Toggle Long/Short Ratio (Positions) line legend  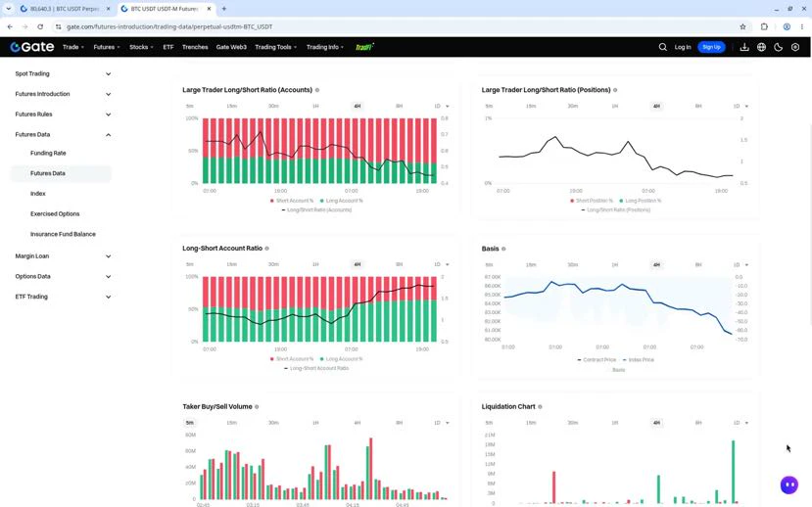(x=616, y=210)
